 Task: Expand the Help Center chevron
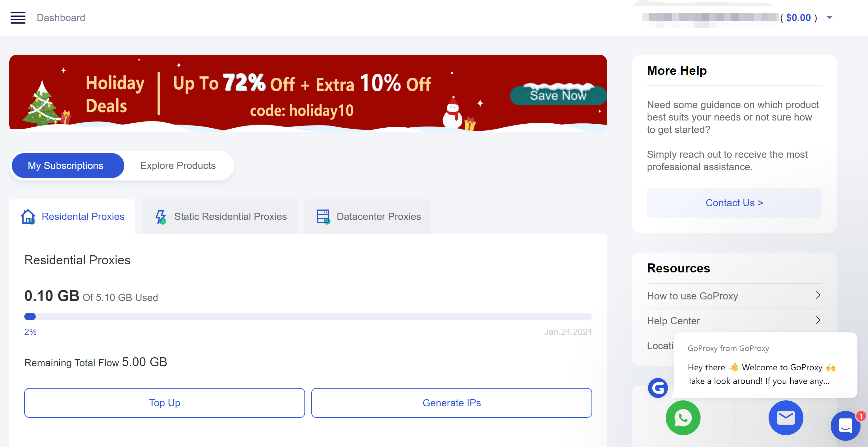pos(818,320)
